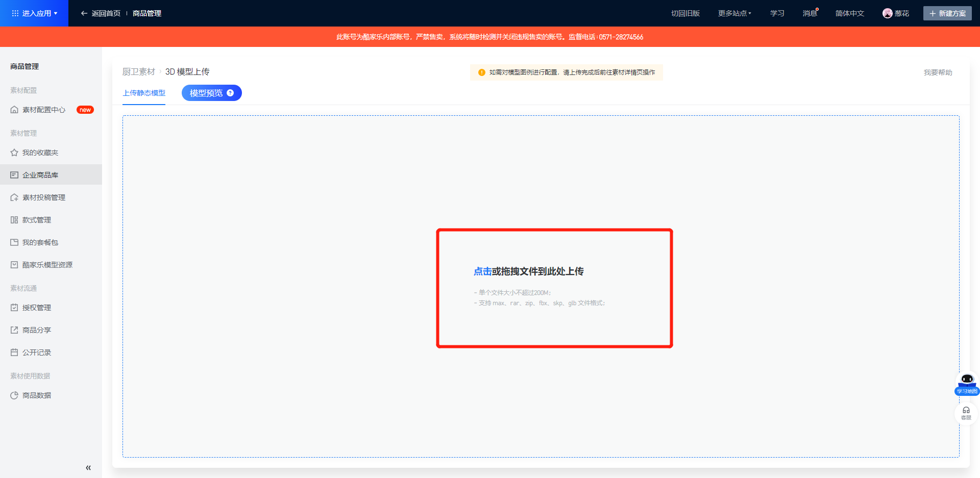Click the 新建方案 button

947,13
